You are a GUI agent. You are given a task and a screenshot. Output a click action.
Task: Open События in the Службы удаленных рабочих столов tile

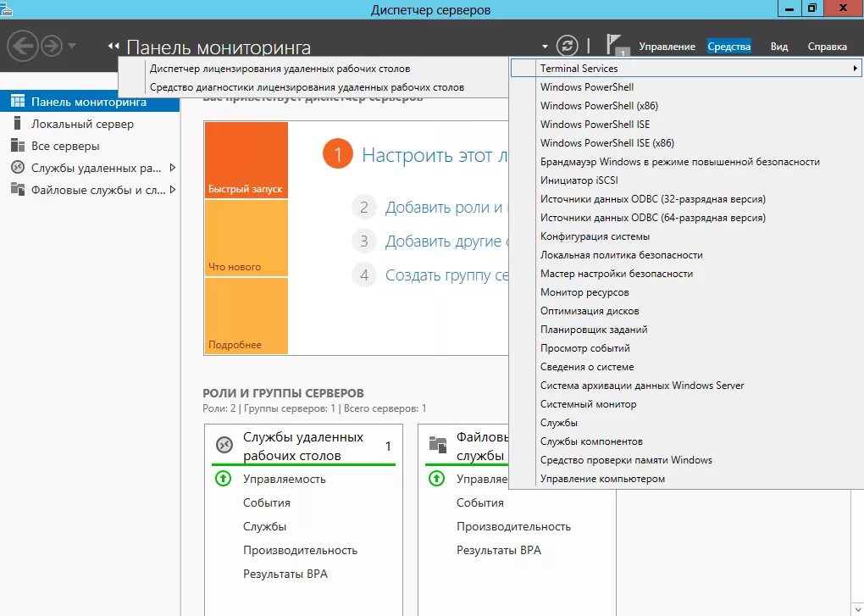click(x=267, y=502)
